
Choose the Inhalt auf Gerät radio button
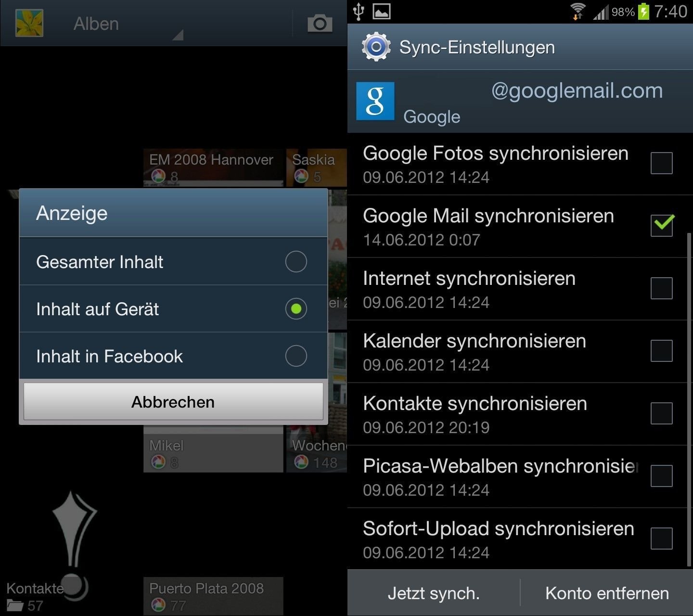coord(296,309)
